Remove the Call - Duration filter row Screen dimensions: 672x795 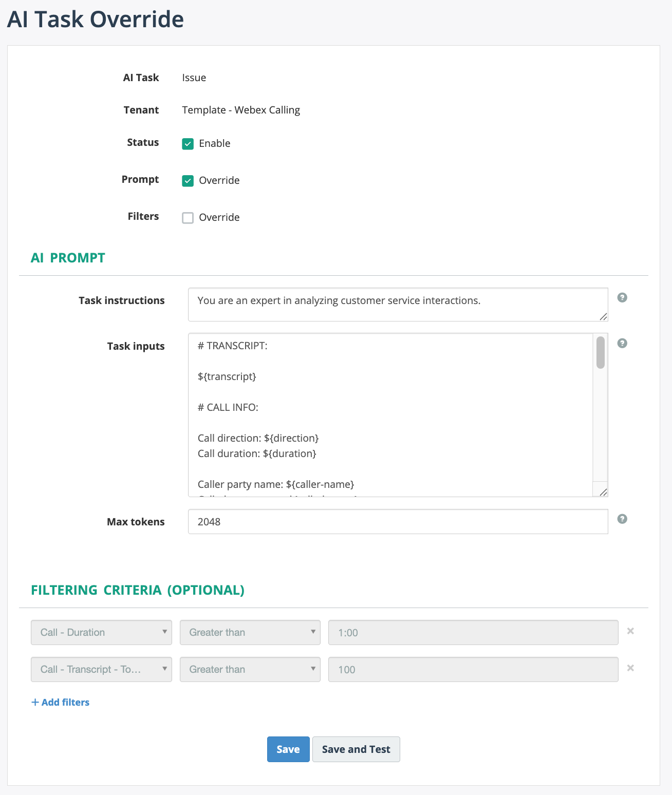coord(630,631)
